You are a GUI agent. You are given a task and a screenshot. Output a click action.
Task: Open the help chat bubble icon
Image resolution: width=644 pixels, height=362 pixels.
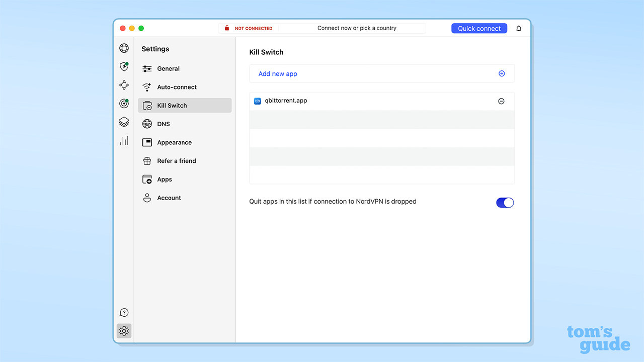coord(124,313)
